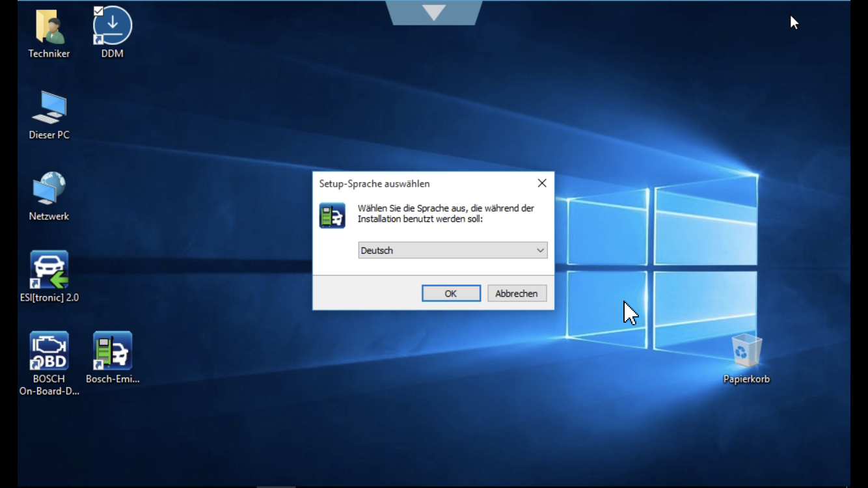
Task: Click the ESI[tronic] 2.0 label text
Action: click(x=49, y=297)
